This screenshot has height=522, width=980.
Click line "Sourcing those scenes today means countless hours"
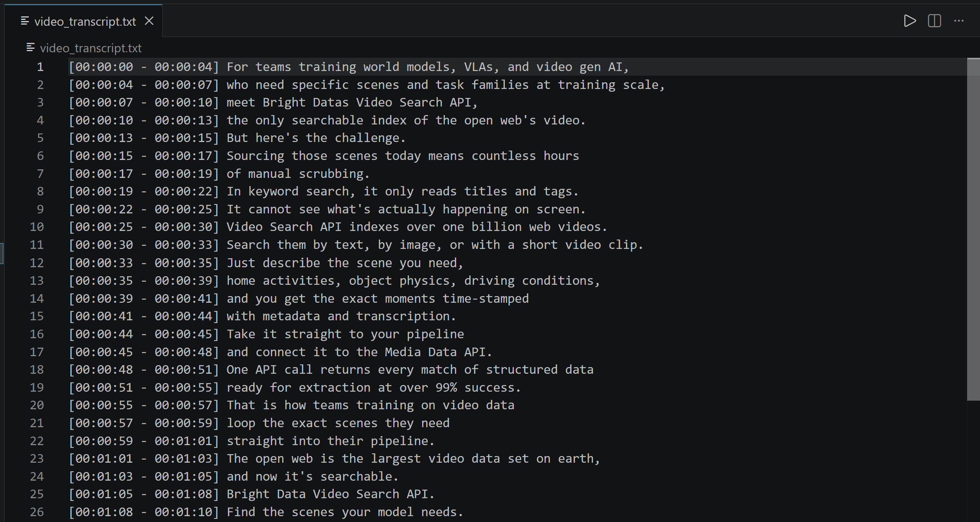[x=403, y=156]
